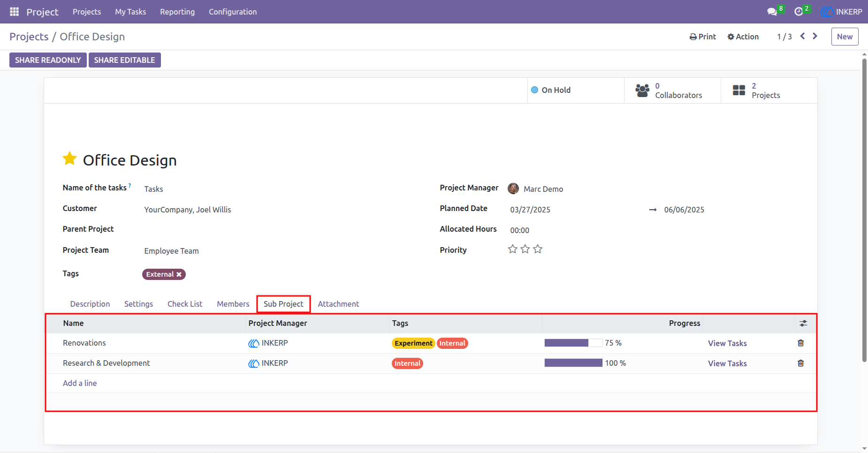Click the SHARE EDITABLE button

coord(125,60)
